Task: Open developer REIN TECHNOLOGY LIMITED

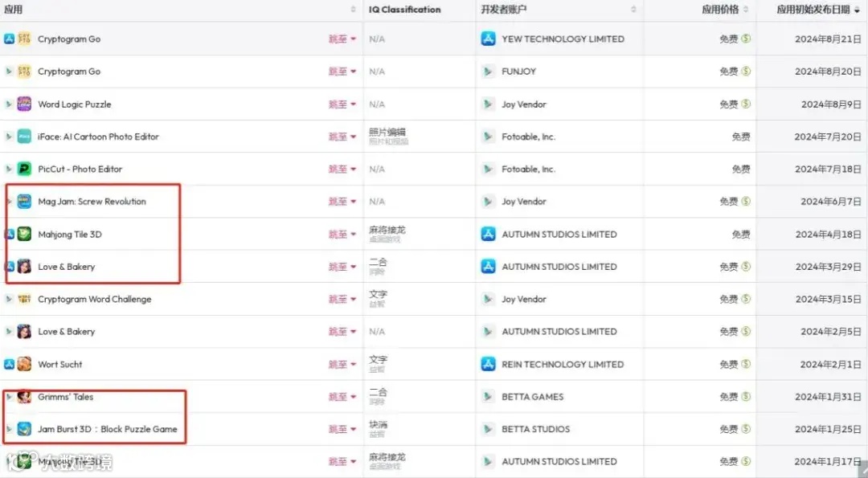Action: [x=563, y=364]
